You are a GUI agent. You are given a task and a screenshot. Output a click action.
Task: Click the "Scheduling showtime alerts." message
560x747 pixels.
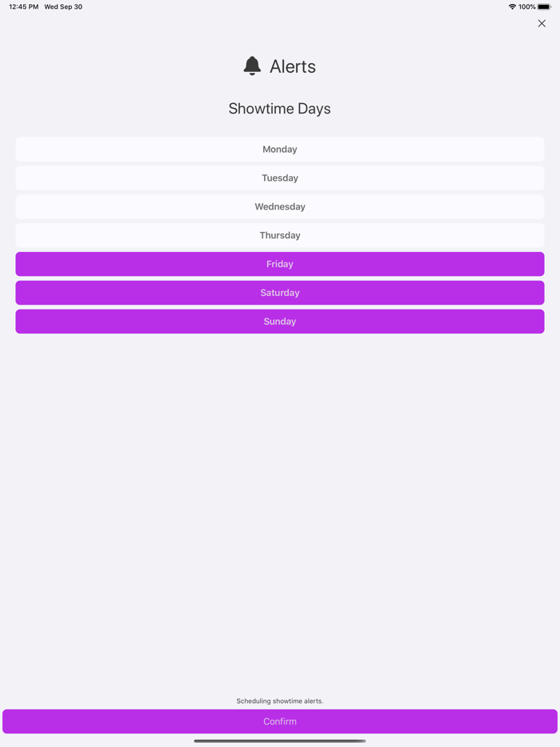pos(280,701)
